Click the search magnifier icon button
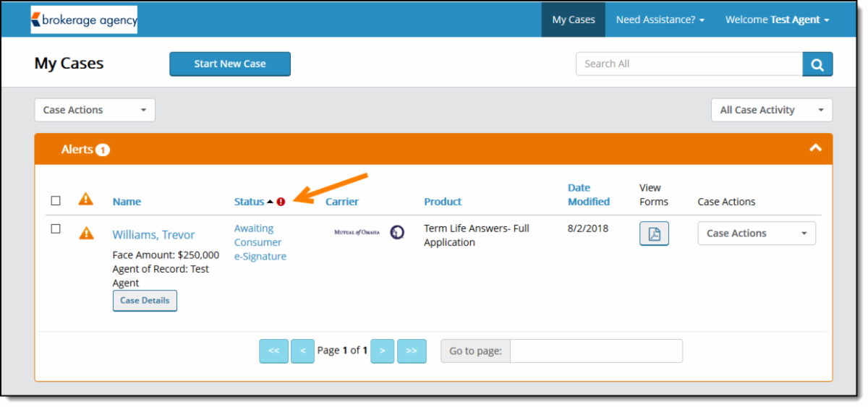Image resolution: width=868 pixels, height=407 pixels. 817,64
